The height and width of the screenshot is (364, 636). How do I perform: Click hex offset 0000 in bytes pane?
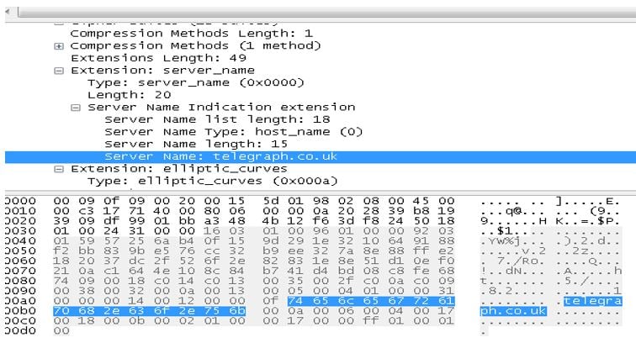(x=20, y=201)
